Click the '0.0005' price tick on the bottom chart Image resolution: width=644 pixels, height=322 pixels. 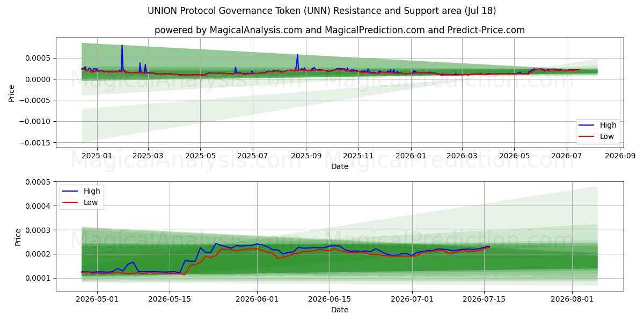39,182
